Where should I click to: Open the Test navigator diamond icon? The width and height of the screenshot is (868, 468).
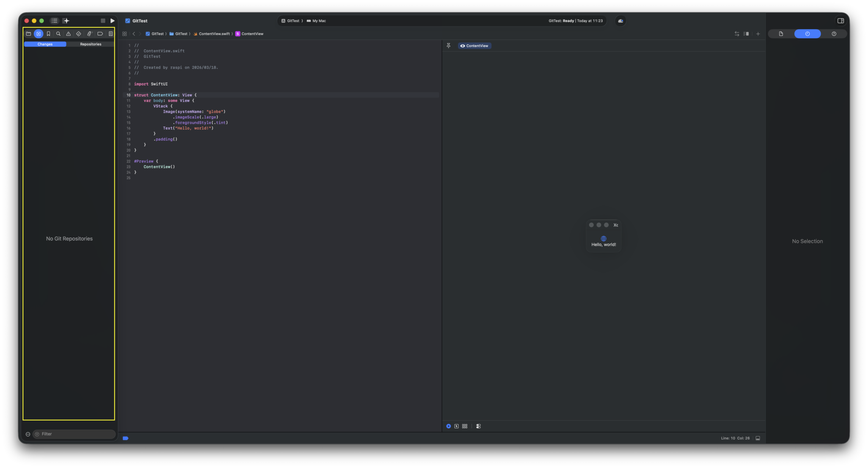[x=78, y=34]
